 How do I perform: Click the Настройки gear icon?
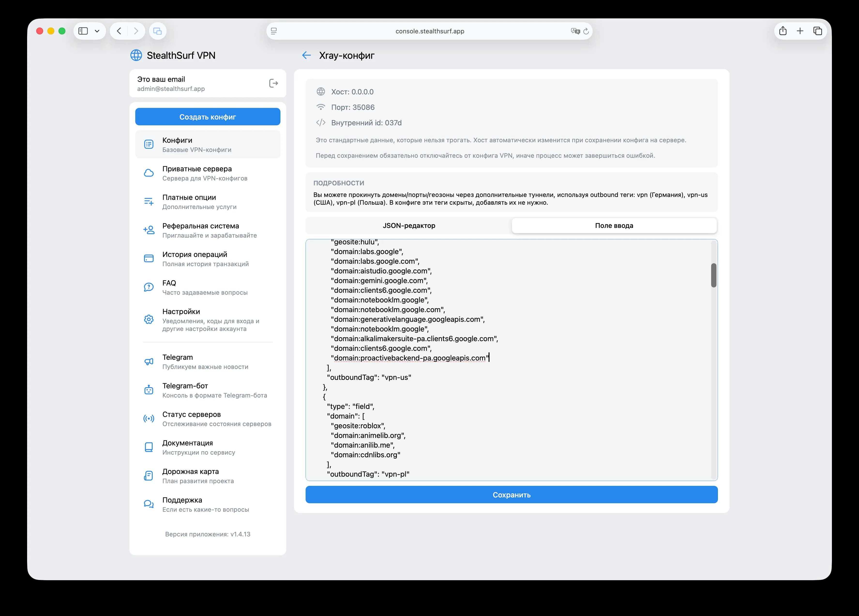pyautogui.click(x=149, y=320)
